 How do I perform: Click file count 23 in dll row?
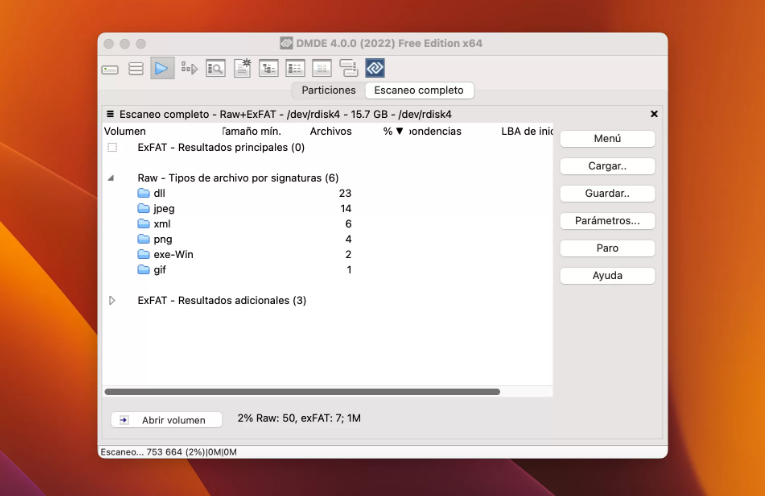pos(345,193)
